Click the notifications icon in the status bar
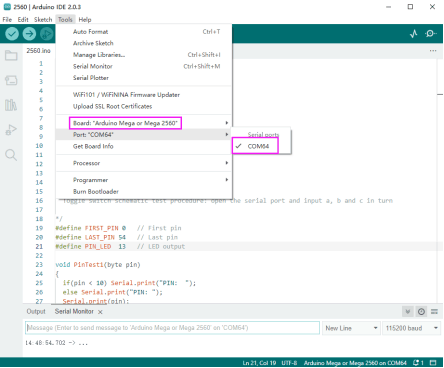 click(418, 363)
